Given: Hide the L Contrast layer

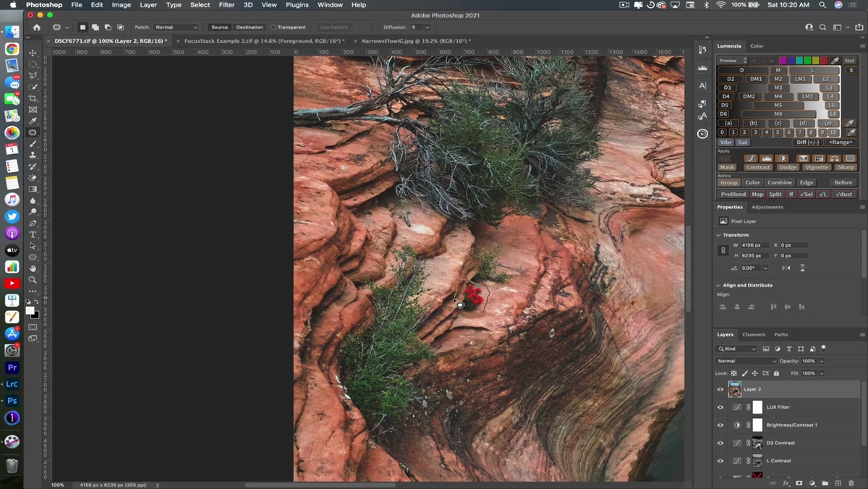Looking at the screenshot, I should [720, 461].
